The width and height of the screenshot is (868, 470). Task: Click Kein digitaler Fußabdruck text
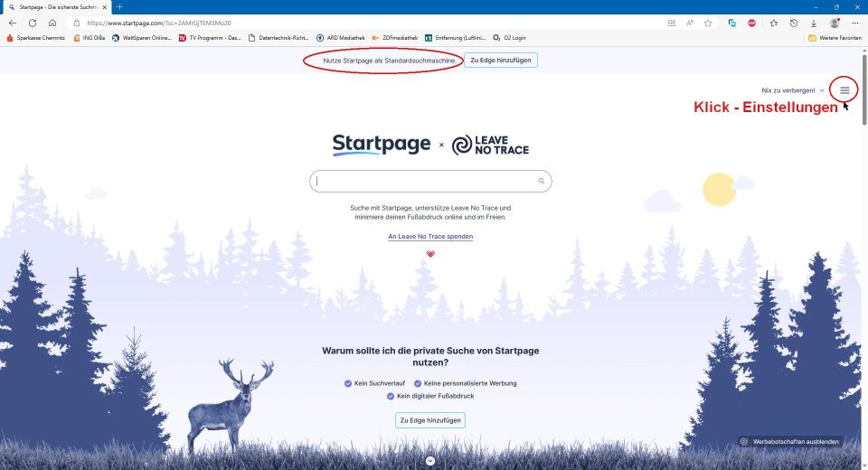click(x=435, y=396)
